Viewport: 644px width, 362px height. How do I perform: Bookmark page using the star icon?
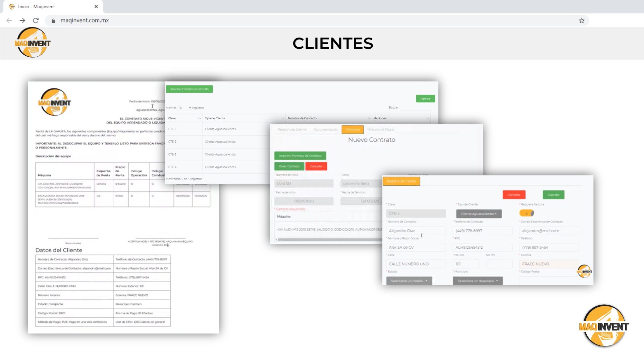pyautogui.click(x=582, y=20)
